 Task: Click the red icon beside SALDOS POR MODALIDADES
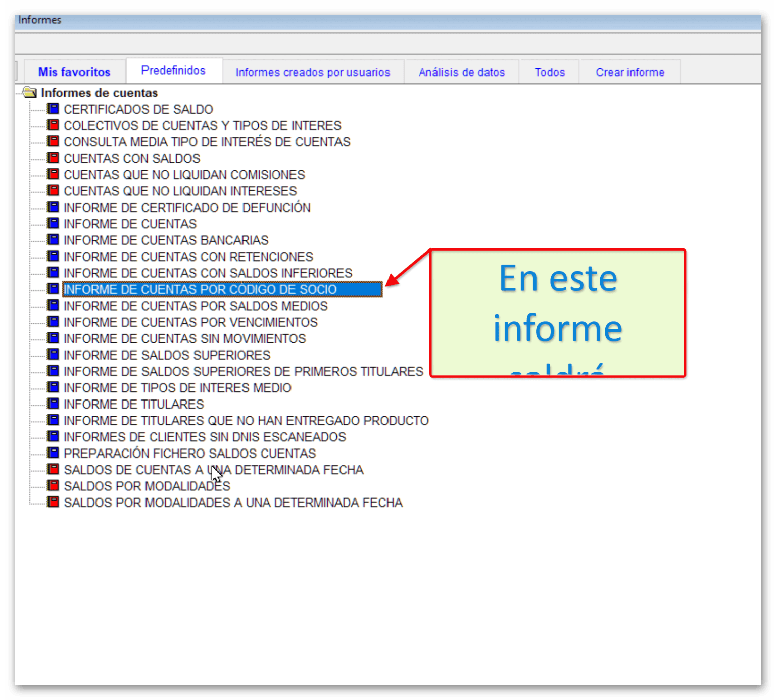53,486
